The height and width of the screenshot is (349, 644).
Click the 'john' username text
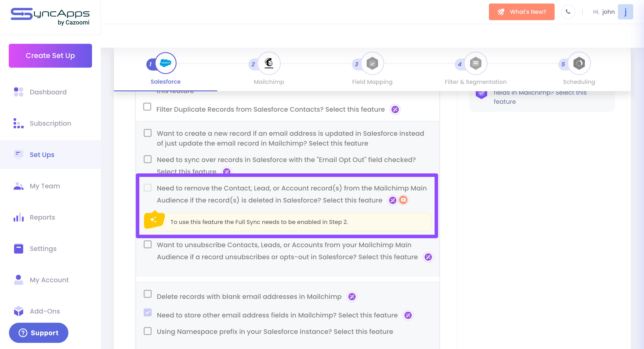(608, 12)
